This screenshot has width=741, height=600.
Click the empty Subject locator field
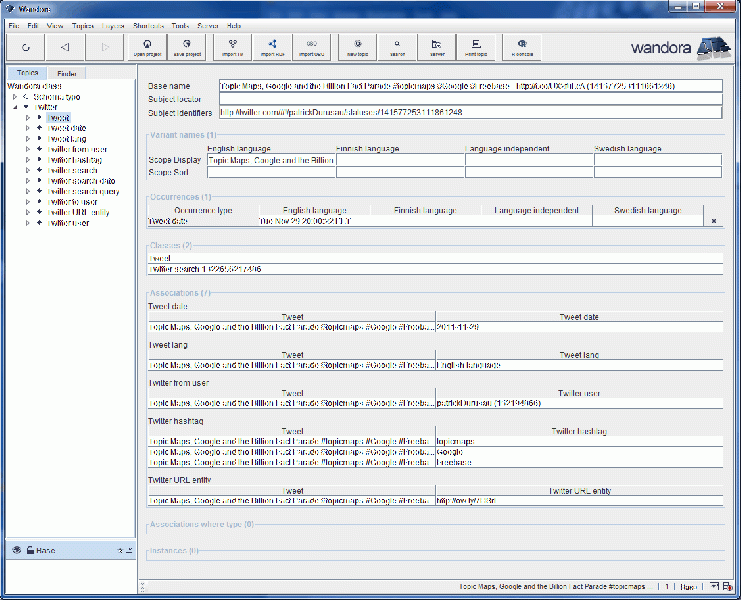click(x=471, y=99)
